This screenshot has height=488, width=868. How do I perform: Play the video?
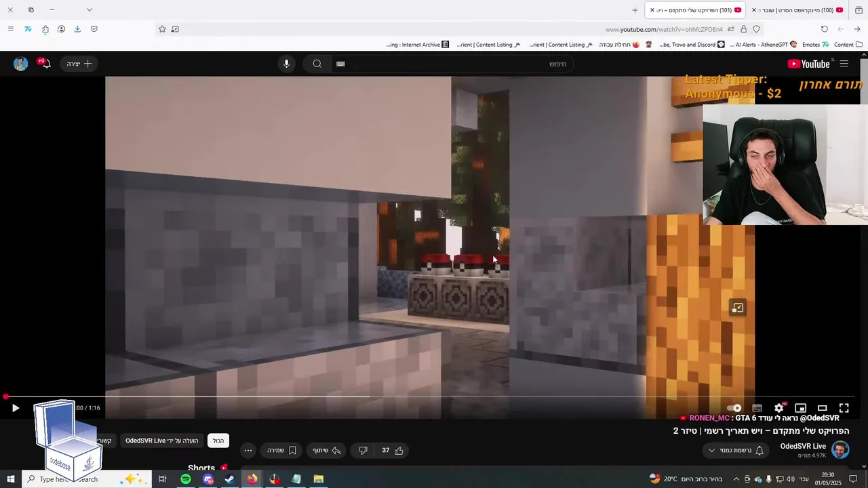(16, 408)
